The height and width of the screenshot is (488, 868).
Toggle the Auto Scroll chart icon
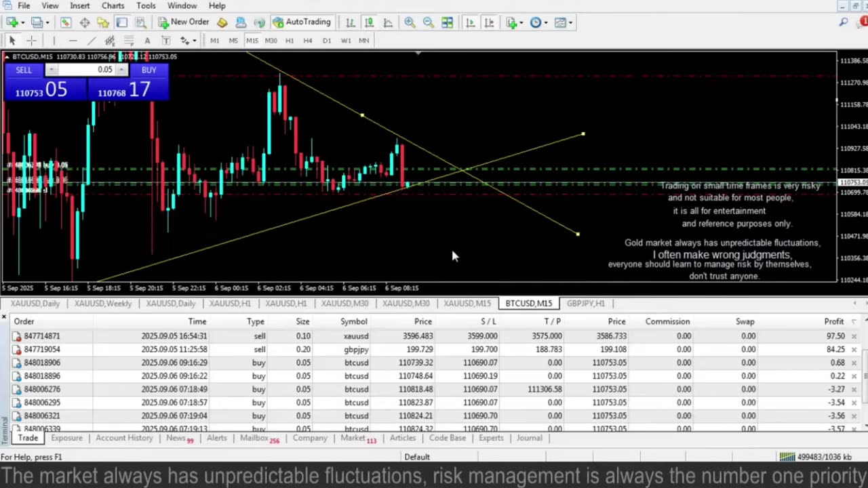point(470,22)
